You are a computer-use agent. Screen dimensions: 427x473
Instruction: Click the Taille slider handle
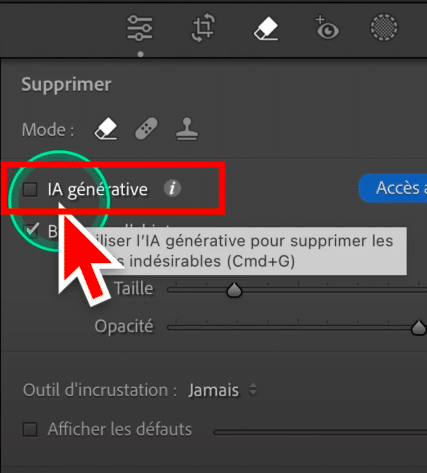point(234,290)
